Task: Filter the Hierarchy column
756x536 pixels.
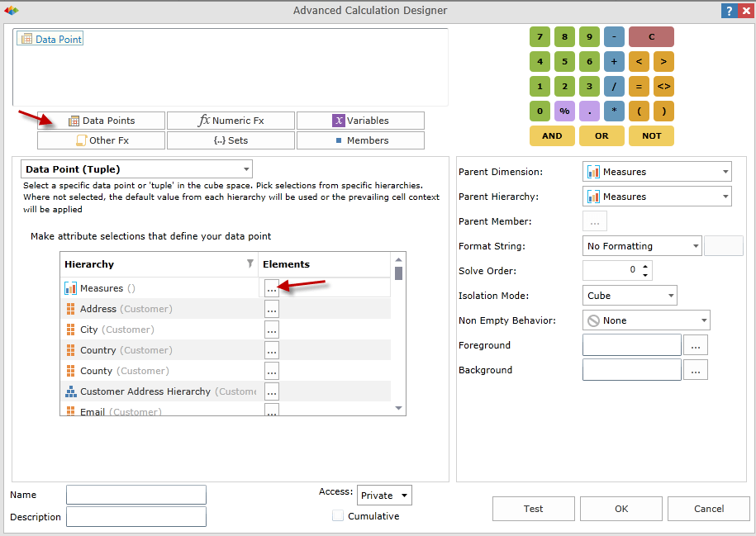Action: (x=250, y=263)
